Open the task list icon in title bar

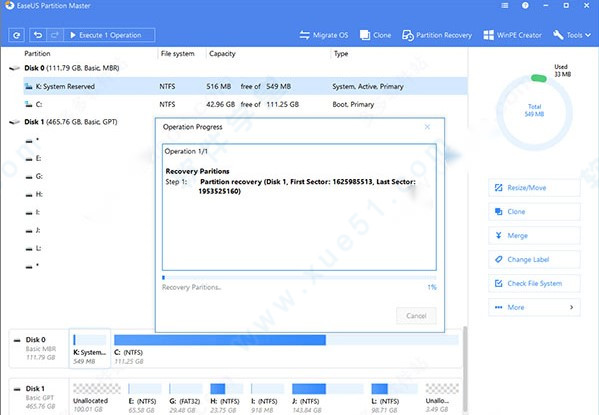[x=505, y=5]
